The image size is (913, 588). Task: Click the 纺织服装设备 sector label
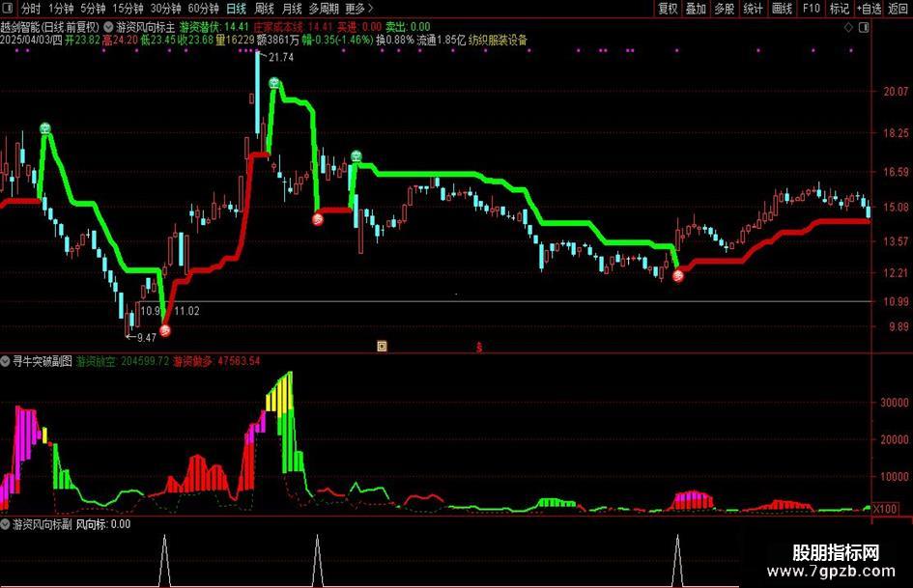(x=498, y=41)
